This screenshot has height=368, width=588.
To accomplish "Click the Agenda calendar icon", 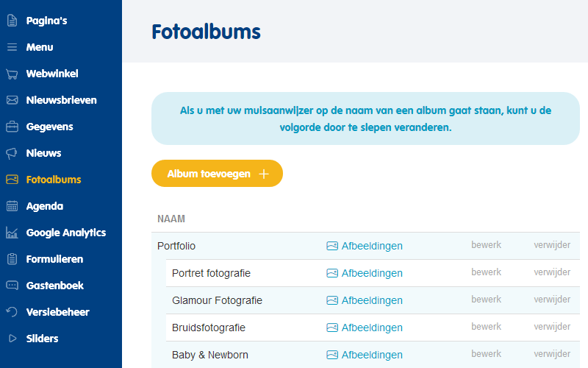I will (12, 206).
